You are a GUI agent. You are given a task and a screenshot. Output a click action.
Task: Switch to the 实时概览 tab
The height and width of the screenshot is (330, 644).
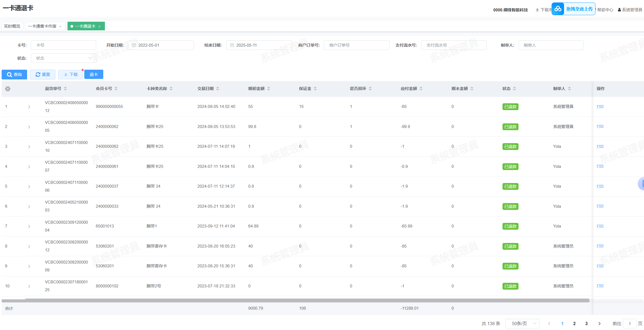pyautogui.click(x=12, y=26)
